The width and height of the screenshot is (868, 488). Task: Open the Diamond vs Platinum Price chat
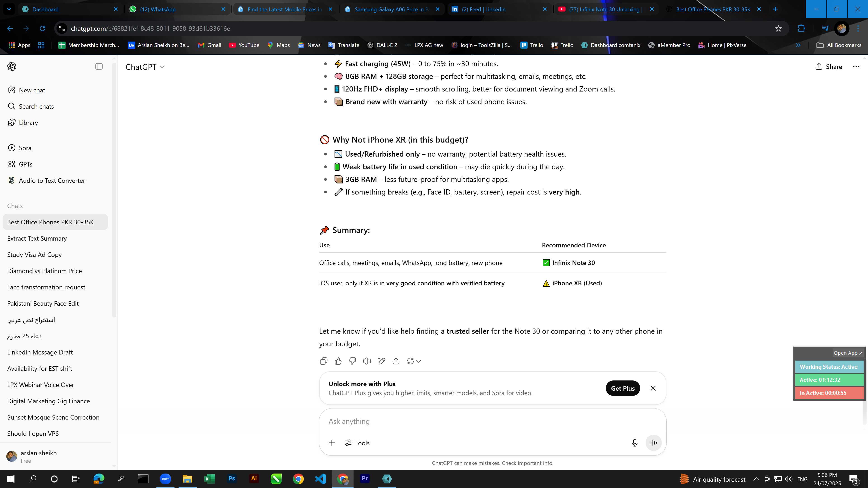click(56, 271)
